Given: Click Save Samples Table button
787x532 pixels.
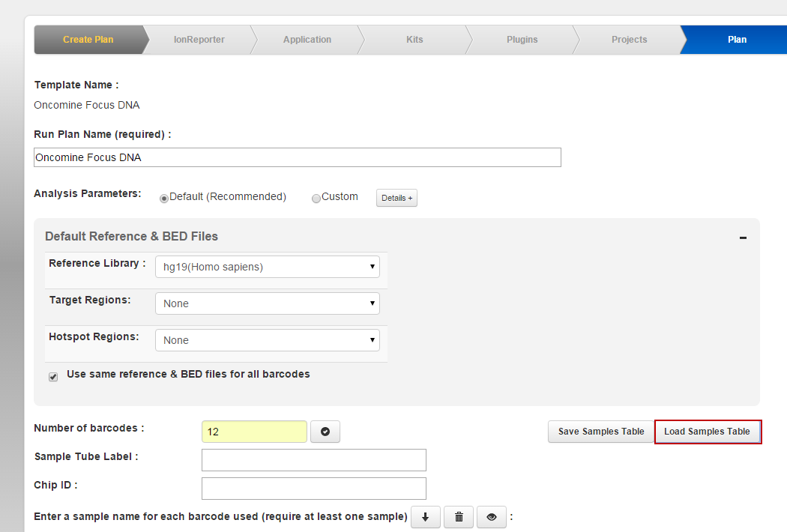Looking at the screenshot, I should tap(601, 432).
